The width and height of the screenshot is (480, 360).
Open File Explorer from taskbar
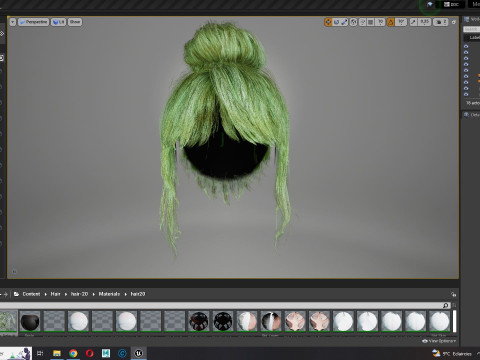pyautogui.click(x=57, y=353)
